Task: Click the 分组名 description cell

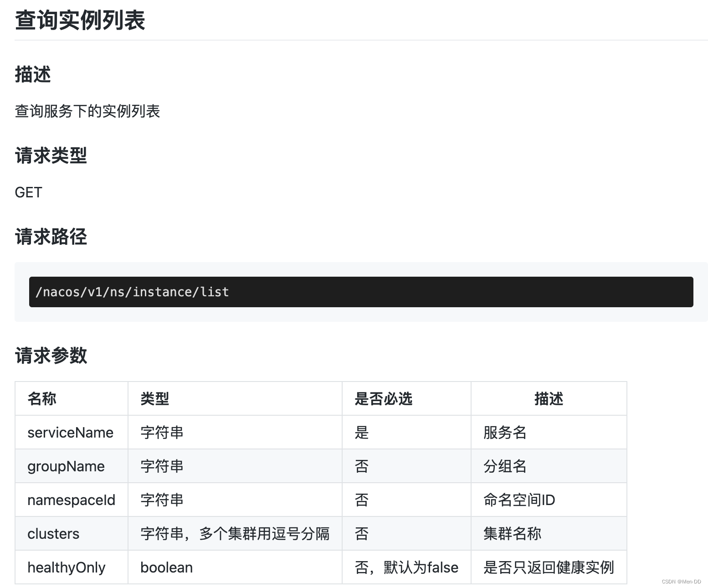Action: tap(549, 466)
